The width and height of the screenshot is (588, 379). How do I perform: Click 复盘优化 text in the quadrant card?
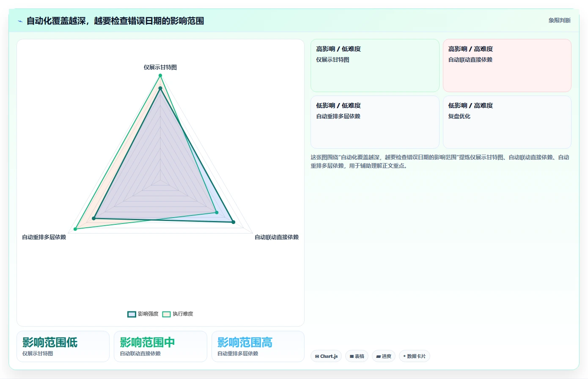459,116
